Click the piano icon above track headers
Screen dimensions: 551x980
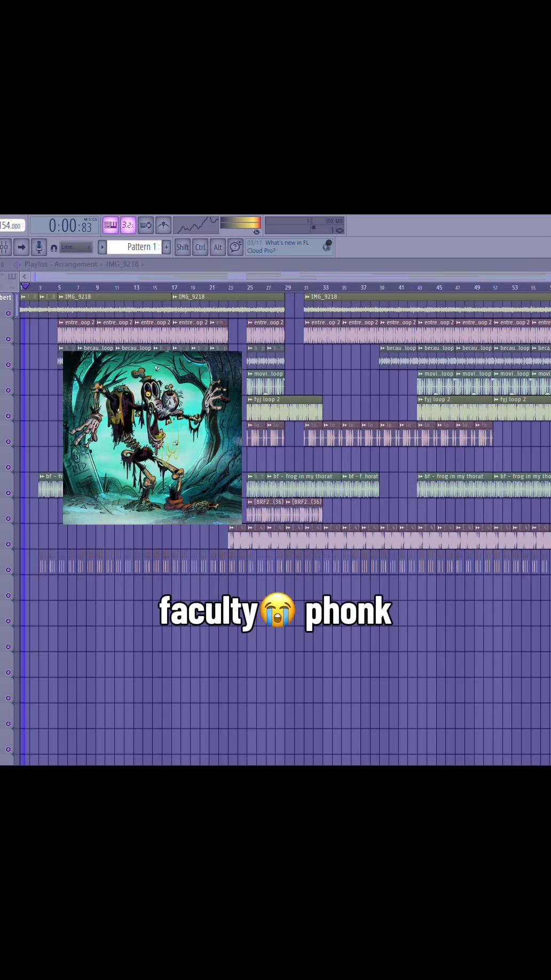point(12,276)
